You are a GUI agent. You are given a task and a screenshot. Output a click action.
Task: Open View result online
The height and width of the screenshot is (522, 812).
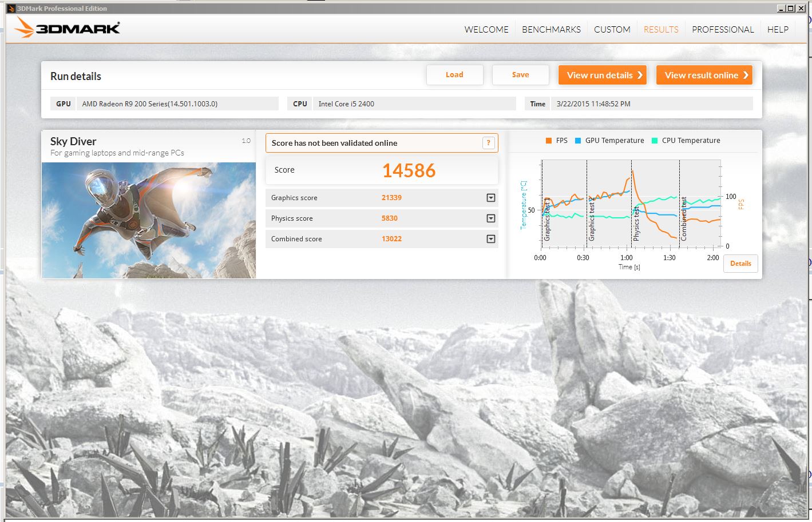704,75
